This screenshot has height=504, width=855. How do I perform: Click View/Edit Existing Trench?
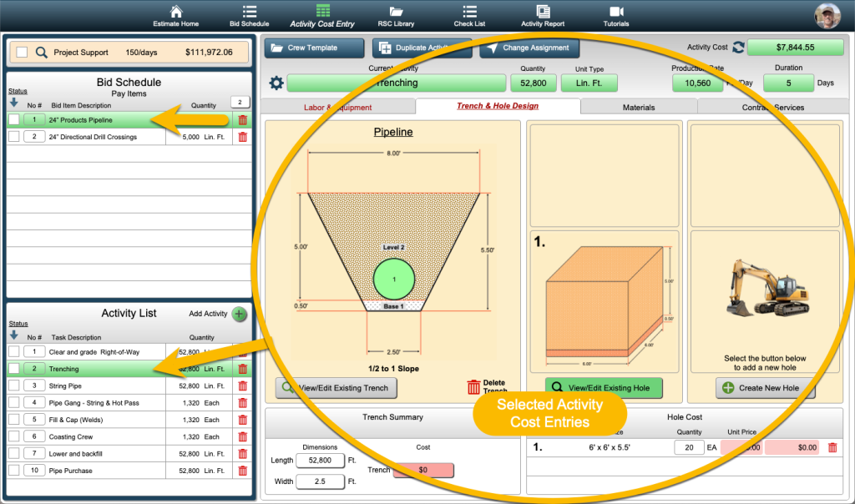click(x=336, y=388)
